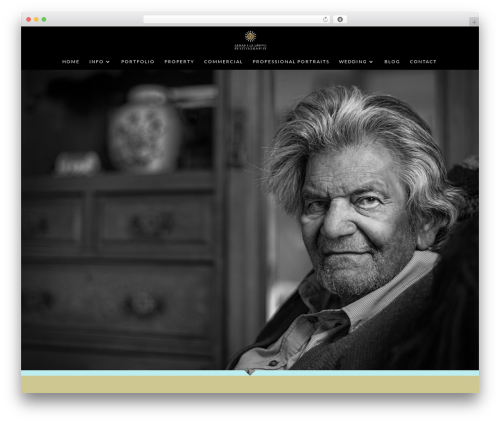Open the Property menu item
This screenshot has width=500, height=423.
(179, 62)
